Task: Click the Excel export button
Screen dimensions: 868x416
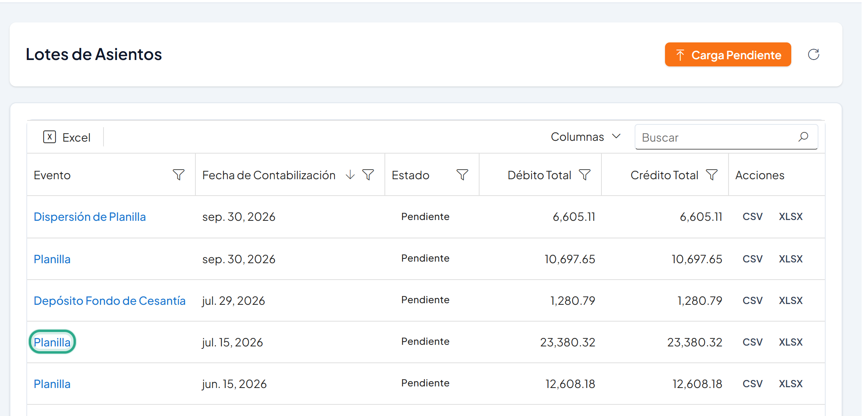Action: [67, 137]
